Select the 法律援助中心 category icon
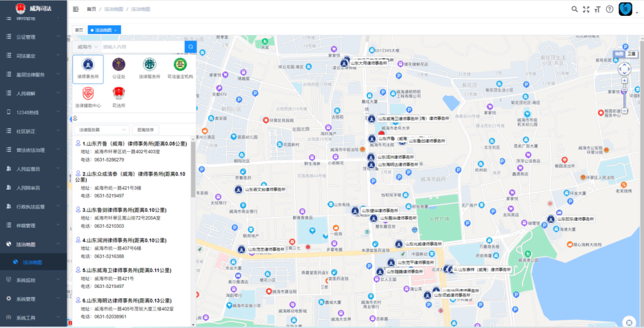Screen dimensions: 644x328 coord(88,97)
